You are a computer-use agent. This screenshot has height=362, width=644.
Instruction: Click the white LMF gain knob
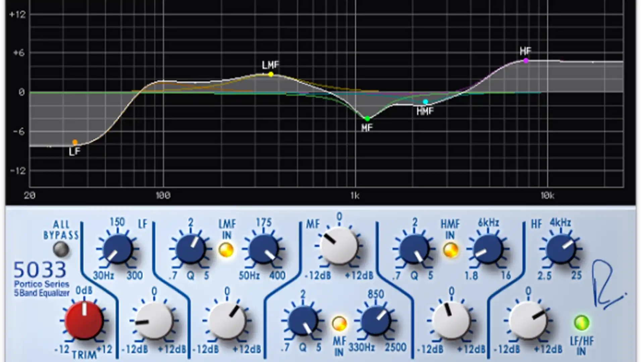tap(227, 321)
